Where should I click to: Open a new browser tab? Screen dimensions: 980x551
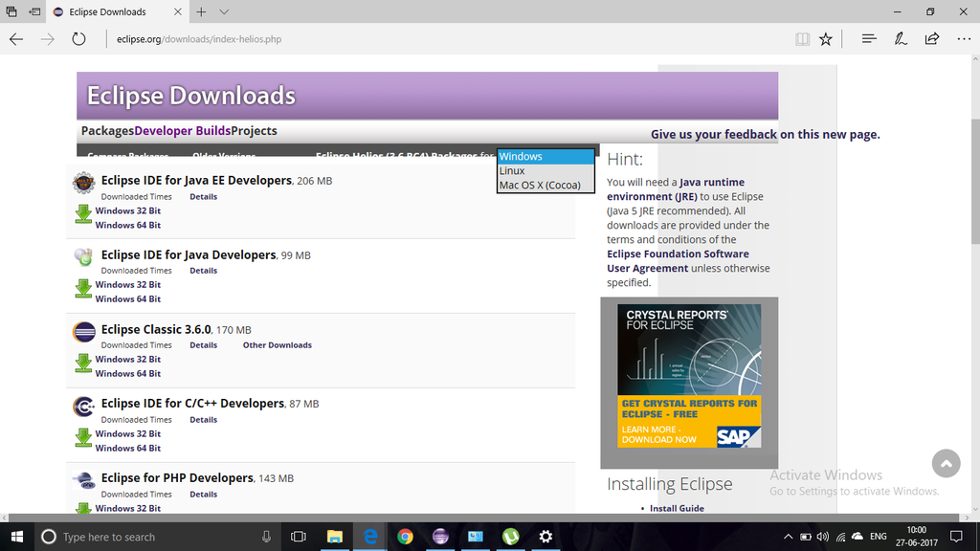[x=201, y=11]
